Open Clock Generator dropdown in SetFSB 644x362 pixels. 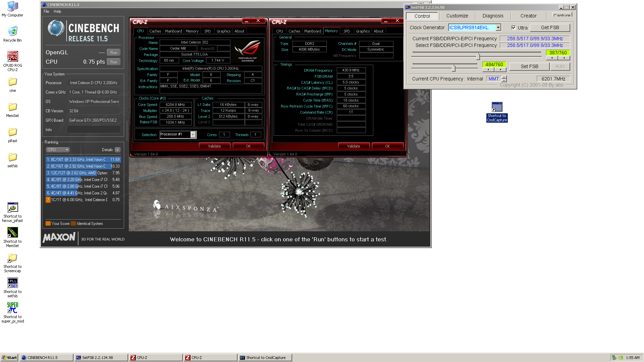498,27
